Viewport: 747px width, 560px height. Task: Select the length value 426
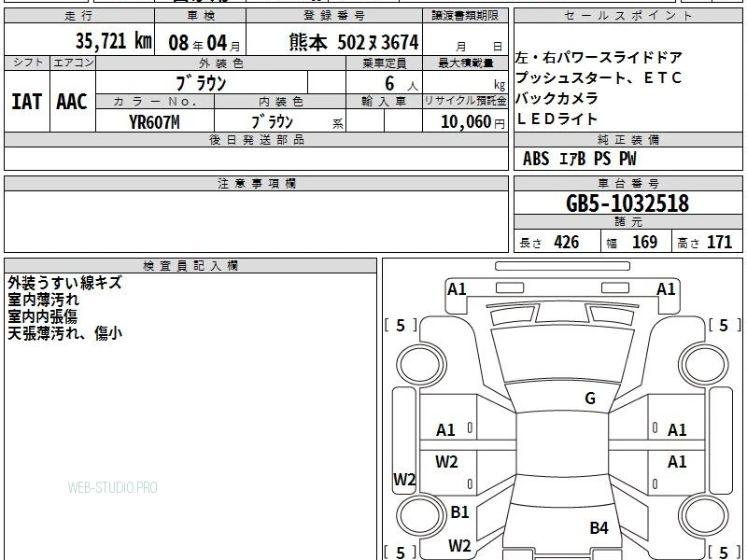(567, 243)
